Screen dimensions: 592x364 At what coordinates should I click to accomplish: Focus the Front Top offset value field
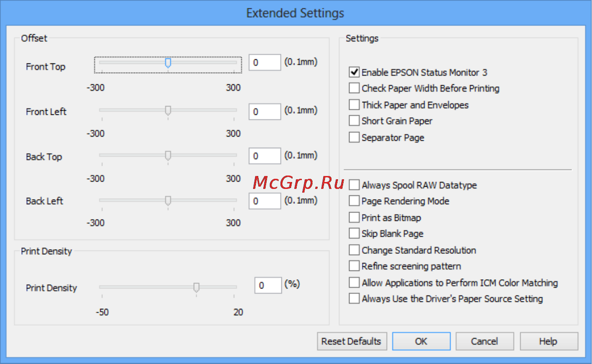tap(265, 63)
